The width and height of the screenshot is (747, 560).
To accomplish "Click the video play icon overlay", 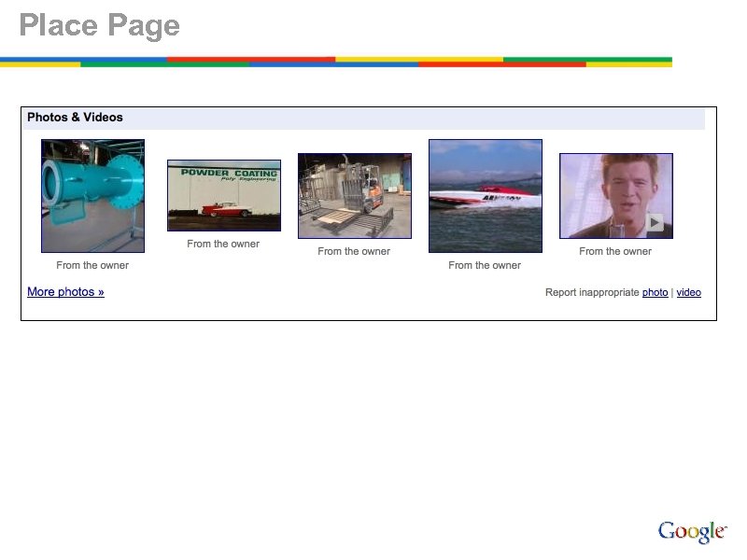I will coord(655,222).
